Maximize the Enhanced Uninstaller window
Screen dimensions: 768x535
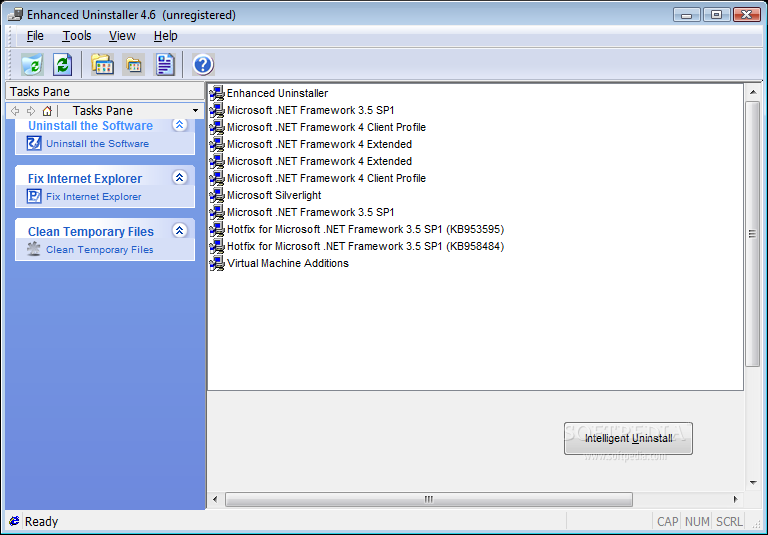pyautogui.click(x=716, y=15)
